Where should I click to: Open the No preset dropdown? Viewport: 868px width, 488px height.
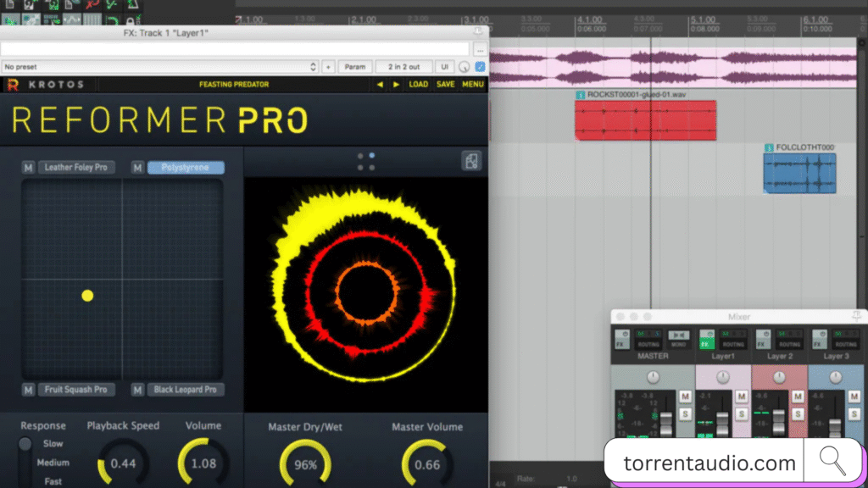pyautogui.click(x=159, y=66)
